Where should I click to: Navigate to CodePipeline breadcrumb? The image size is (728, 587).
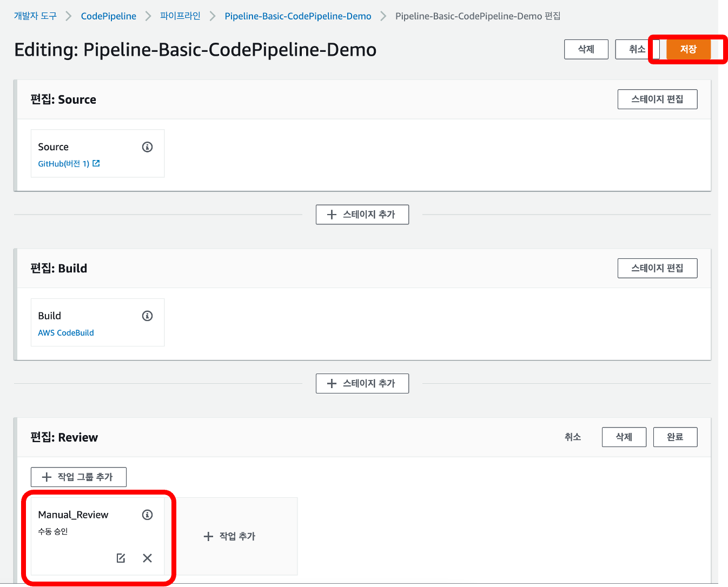[109, 16]
